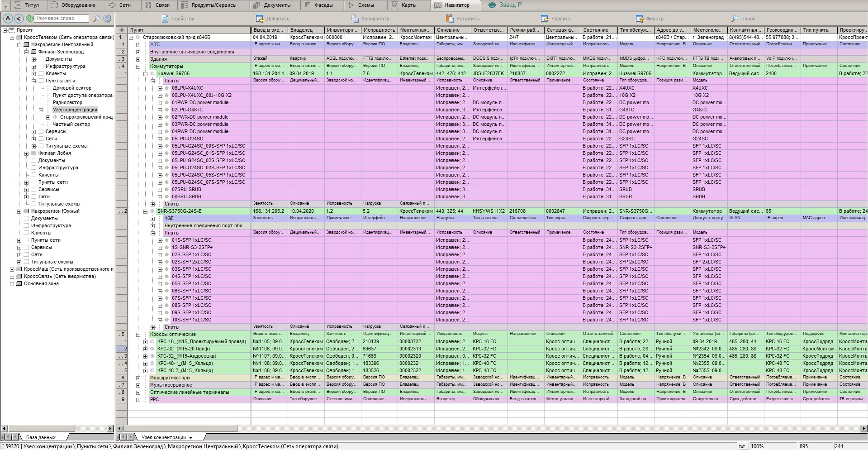
Task: Click the up-arrow navigation icon
Action: [x=8, y=19]
